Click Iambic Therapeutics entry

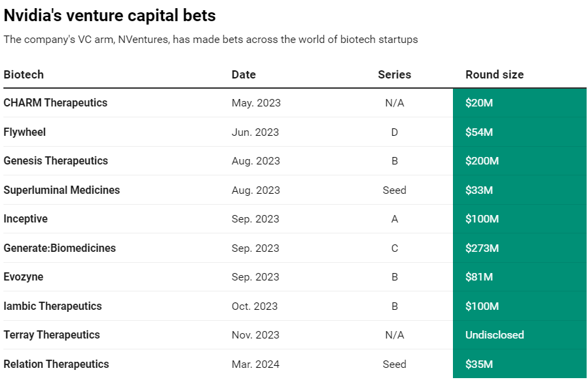(53, 306)
